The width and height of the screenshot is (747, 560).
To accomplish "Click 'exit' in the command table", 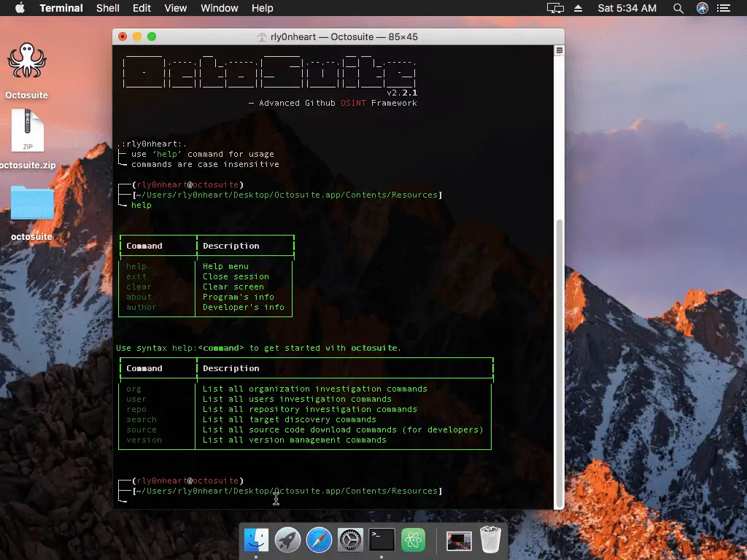I will 136,276.
